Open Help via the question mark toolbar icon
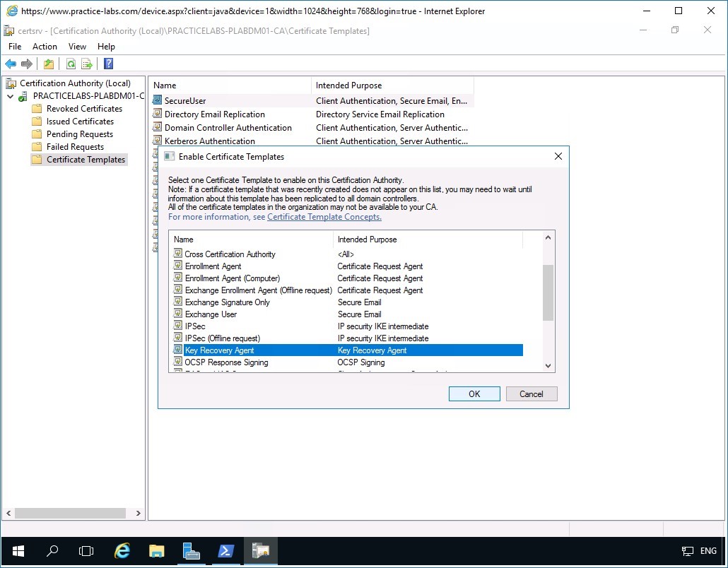Screen dimensions: 728x568 107,64
